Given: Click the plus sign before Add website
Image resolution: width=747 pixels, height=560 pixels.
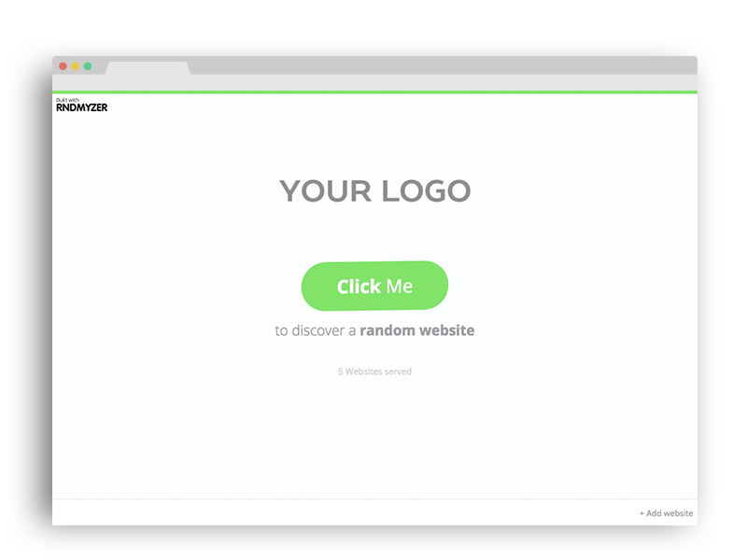Looking at the screenshot, I should [641, 513].
